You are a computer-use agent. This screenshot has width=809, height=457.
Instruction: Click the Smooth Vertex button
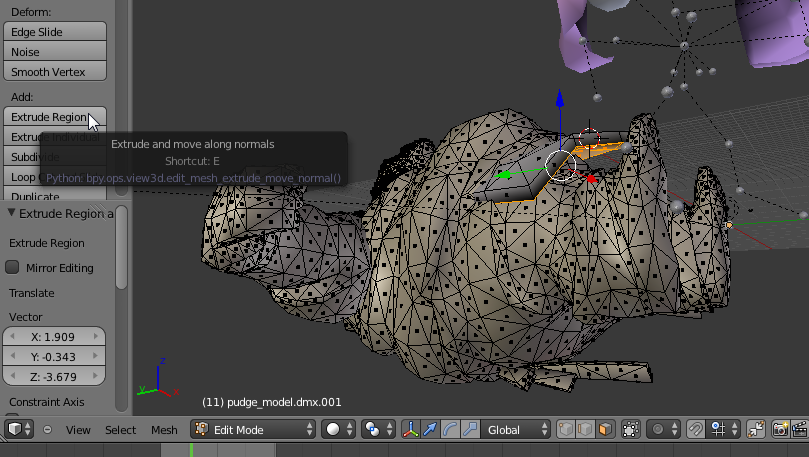(55, 72)
